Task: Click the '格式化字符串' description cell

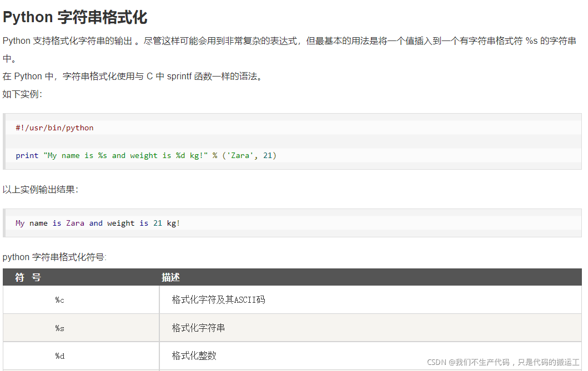Action: point(370,328)
